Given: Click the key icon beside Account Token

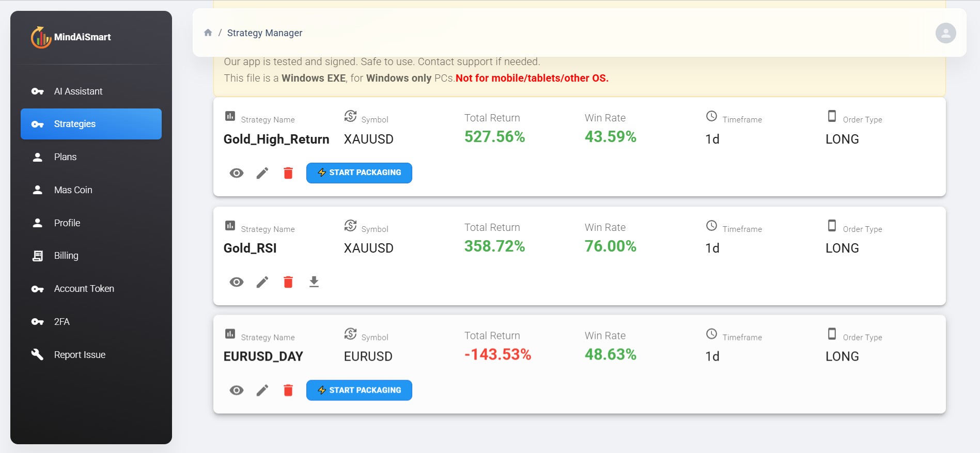Looking at the screenshot, I should (x=37, y=289).
